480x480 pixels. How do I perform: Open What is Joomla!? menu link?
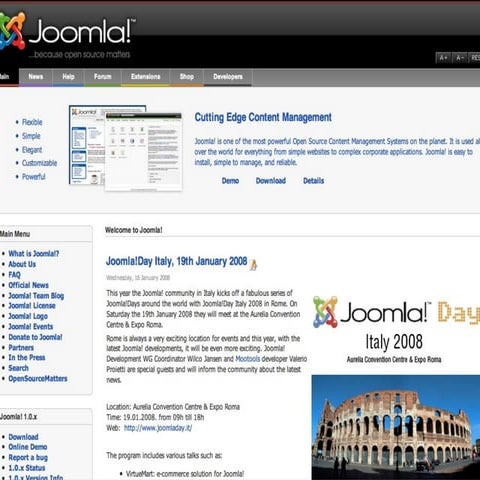[34, 254]
